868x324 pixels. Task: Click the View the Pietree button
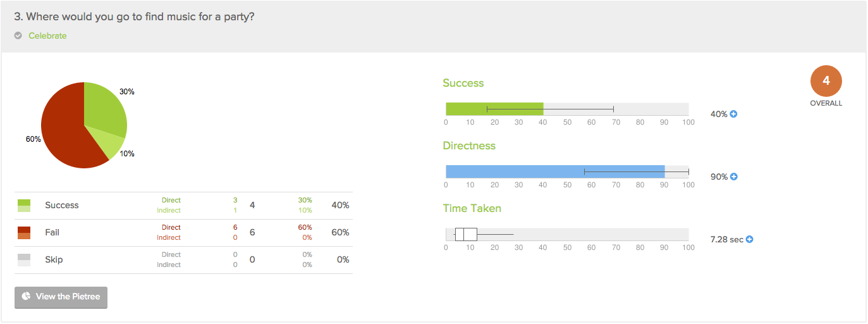coord(61,297)
